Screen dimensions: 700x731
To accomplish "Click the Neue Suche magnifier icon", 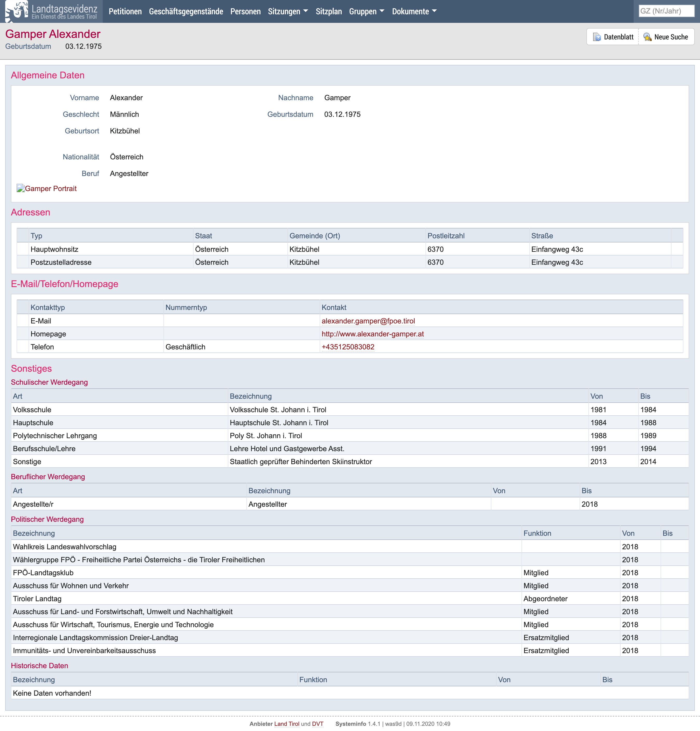I will point(647,37).
